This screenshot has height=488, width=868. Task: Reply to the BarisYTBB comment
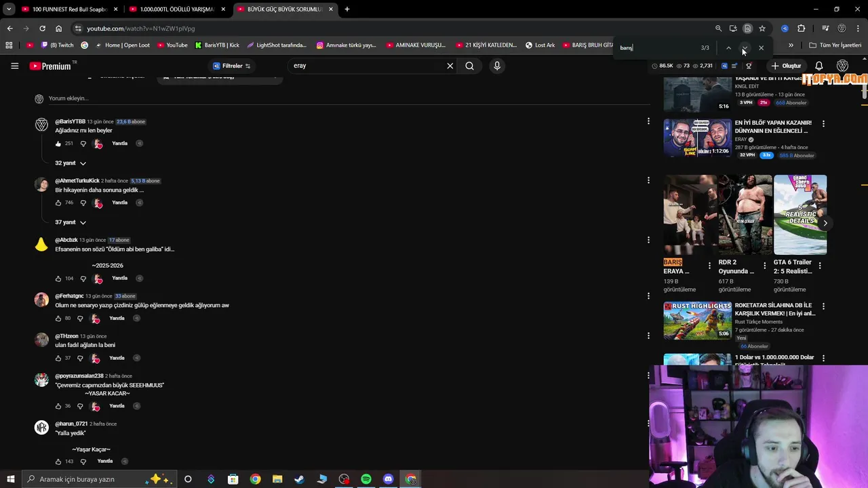pos(119,144)
